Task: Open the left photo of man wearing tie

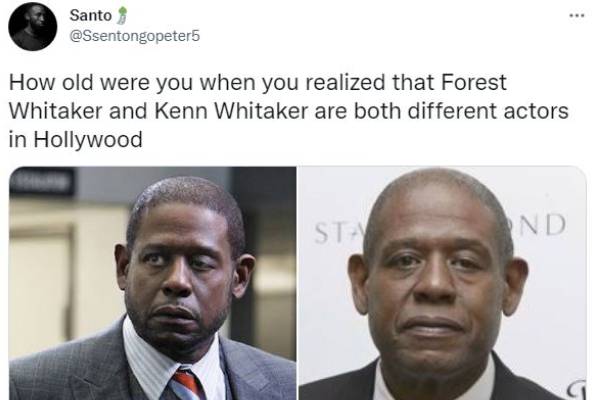Action: tap(152, 283)
